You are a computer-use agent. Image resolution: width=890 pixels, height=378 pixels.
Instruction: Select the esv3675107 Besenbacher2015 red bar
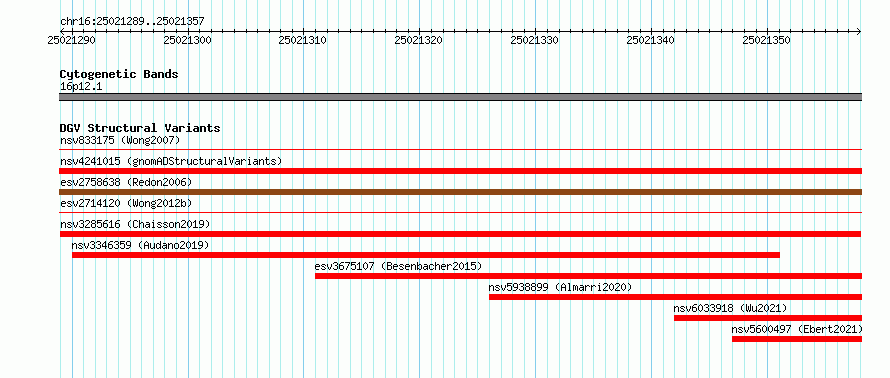coord(589,276)
